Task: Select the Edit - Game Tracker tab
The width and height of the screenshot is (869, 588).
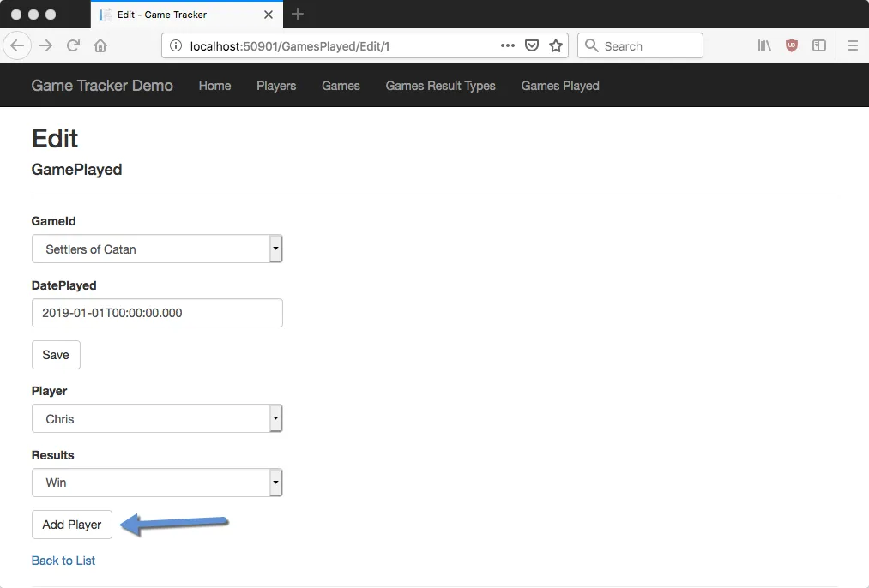Action: pyautogui.click(x=187, y=15)
